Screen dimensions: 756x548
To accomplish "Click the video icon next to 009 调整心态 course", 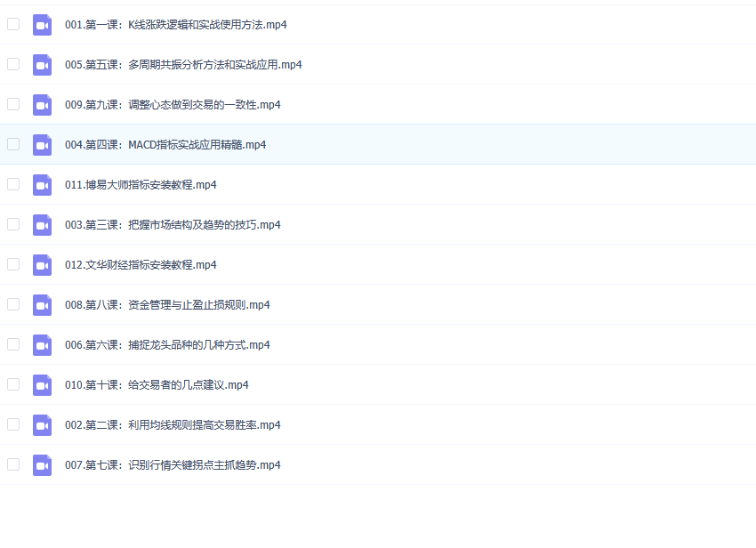I will click(42, 104).
